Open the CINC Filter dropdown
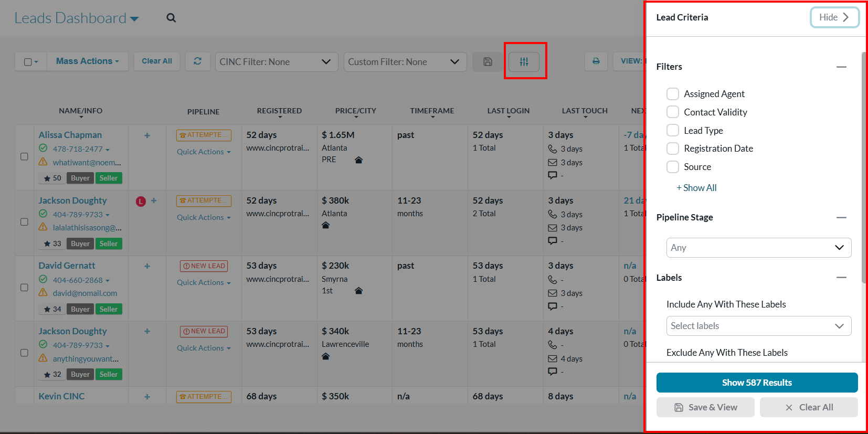 [276, 62]
